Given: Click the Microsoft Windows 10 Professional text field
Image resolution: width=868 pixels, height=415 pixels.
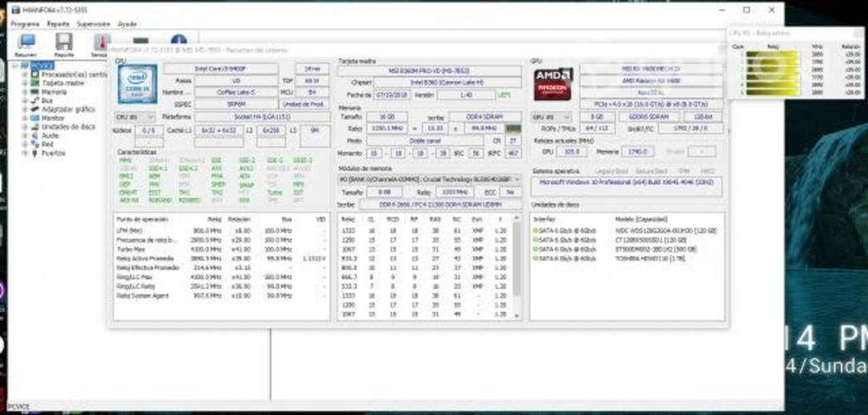Looking at the screenshot, I should point(626,187).
